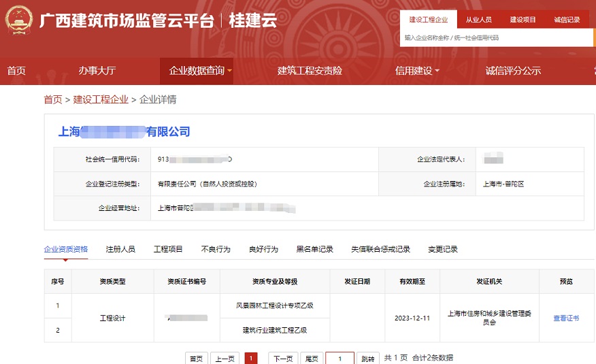This screenshot has height=364, width=596.
Task: Switch to the 不良行为 tab
Action: click(x=216, y=250)
